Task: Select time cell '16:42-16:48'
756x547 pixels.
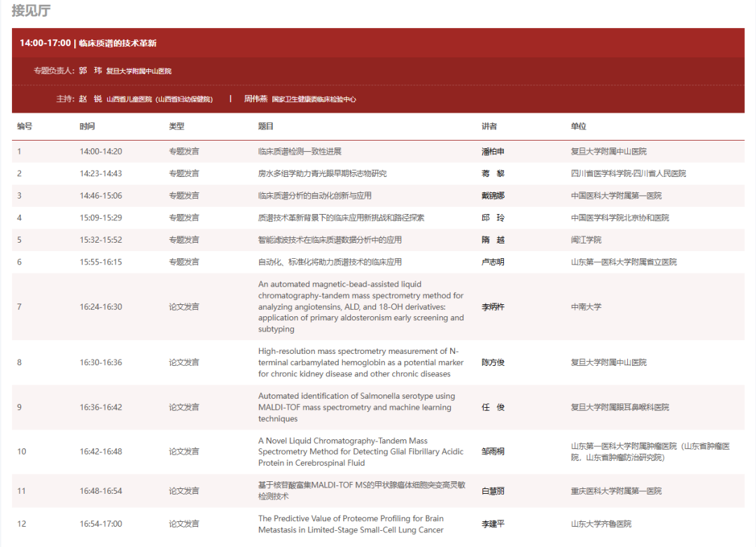Action: pos(101,452)
